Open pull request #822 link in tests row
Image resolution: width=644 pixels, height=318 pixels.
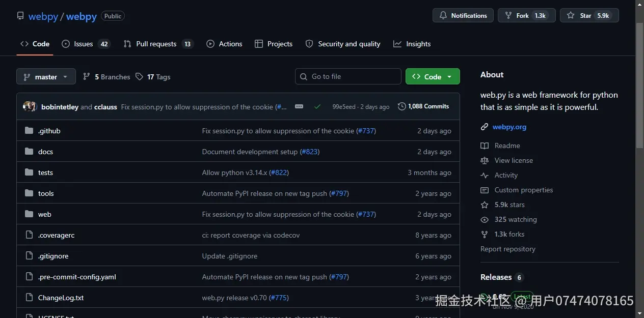[x=279, y=172]
